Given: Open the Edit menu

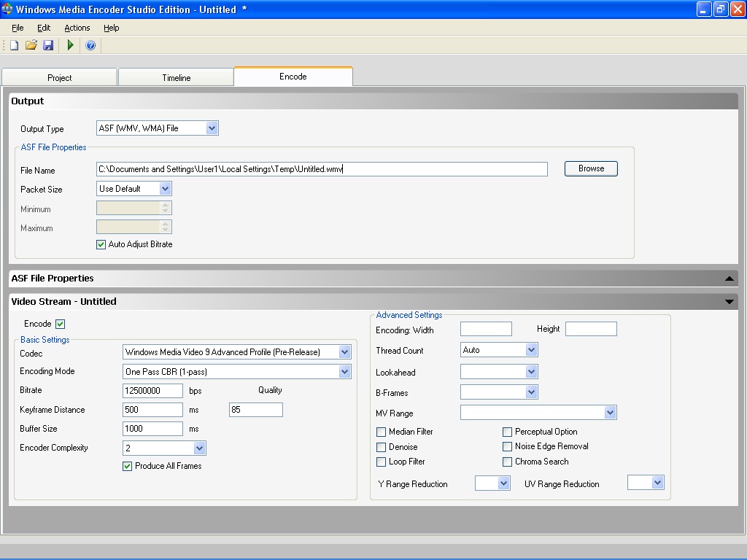Looking at the screenshot, I should point(44,28).
